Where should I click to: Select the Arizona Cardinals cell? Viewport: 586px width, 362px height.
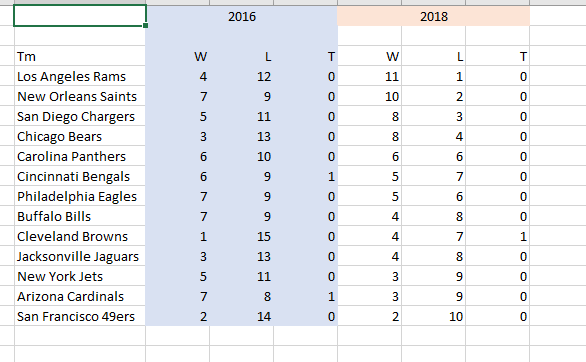point(80,296)
